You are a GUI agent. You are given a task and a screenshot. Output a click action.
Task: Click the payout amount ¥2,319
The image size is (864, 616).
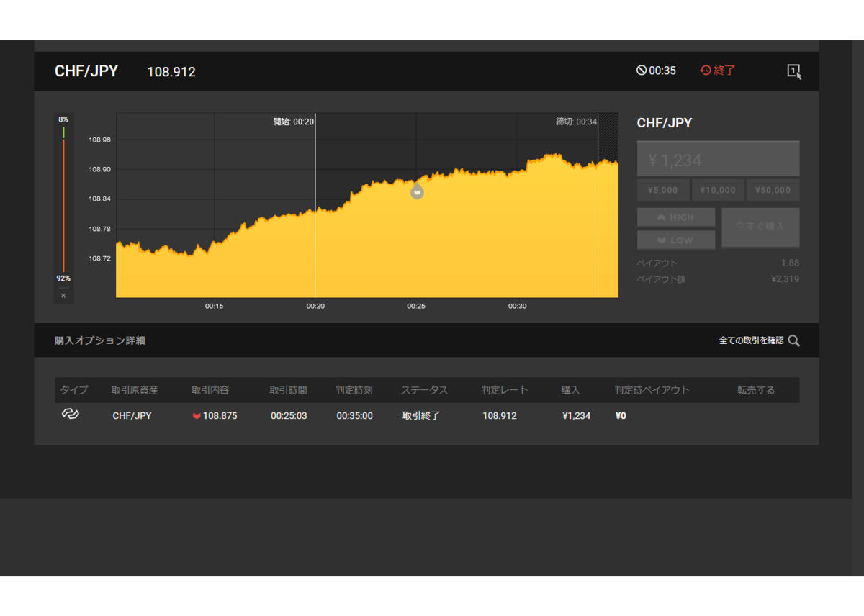(785, 279)
